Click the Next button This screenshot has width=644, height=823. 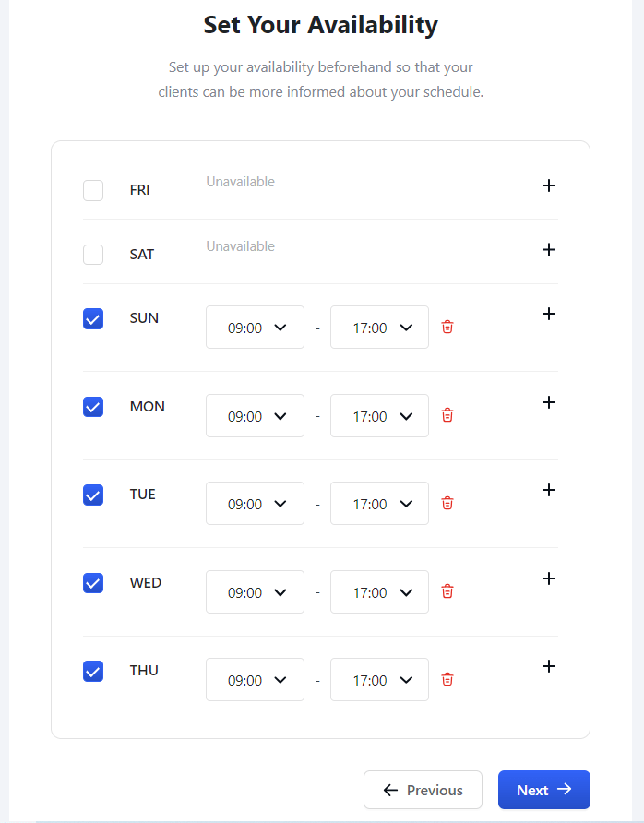tap(543, 790)
